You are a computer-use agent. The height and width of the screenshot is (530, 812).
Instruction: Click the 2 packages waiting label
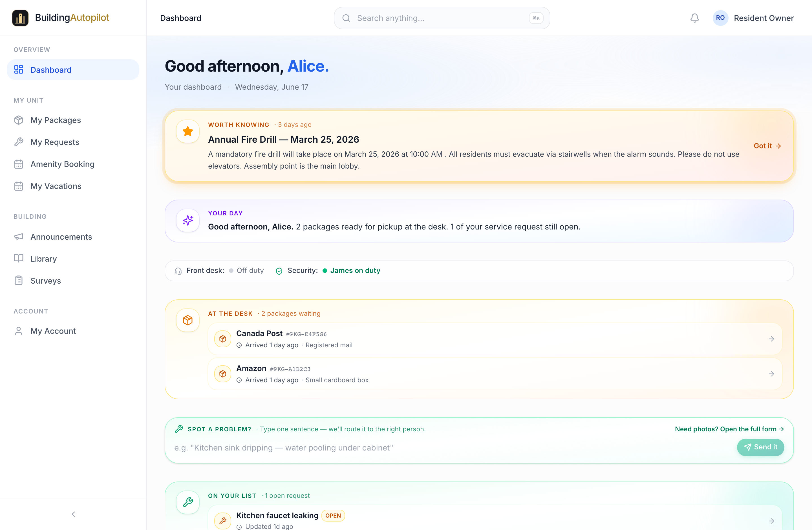click(291, 313)
